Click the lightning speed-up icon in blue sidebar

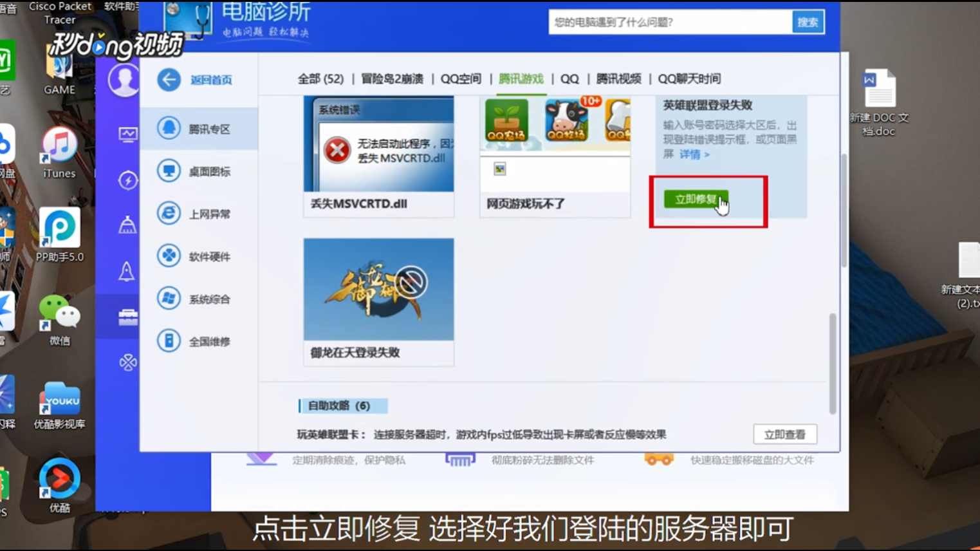127,180
